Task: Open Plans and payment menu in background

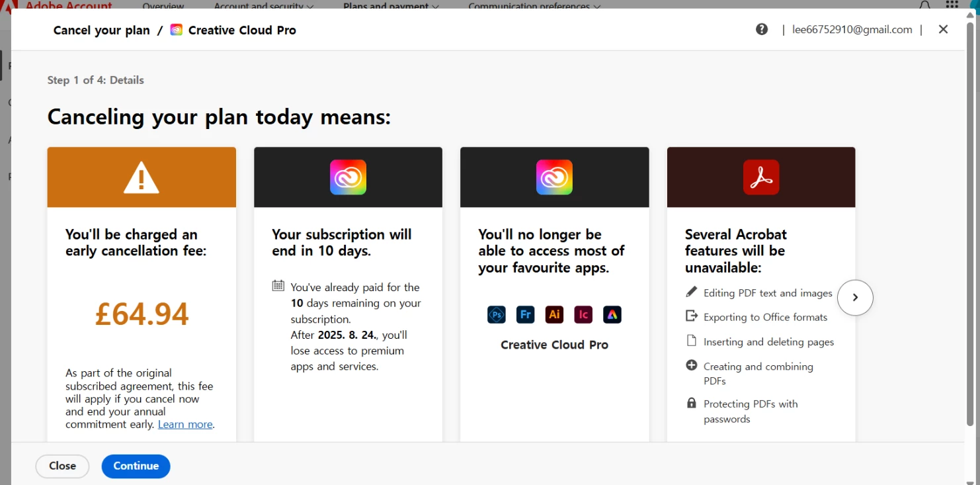Action: tap(391, 5)
